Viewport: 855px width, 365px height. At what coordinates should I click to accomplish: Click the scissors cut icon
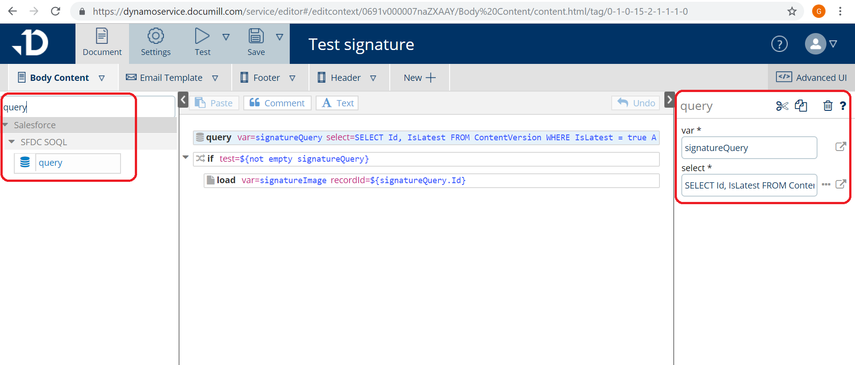782,106
